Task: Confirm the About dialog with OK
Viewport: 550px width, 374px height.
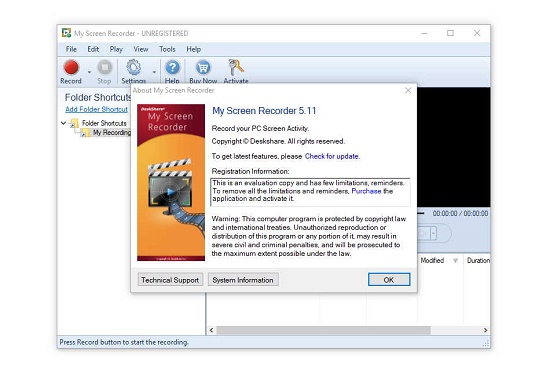Action: (x=389, y=280)
